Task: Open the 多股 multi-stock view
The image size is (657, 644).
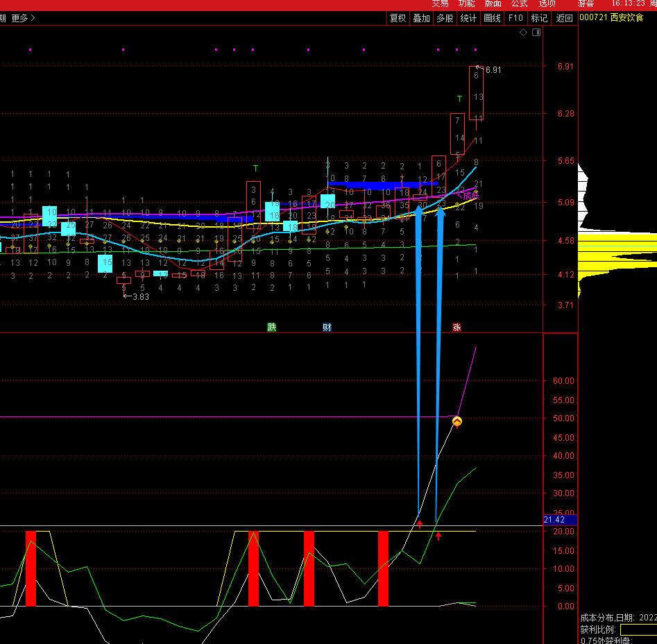Action: pyautogui.click(x=445, y=18)
